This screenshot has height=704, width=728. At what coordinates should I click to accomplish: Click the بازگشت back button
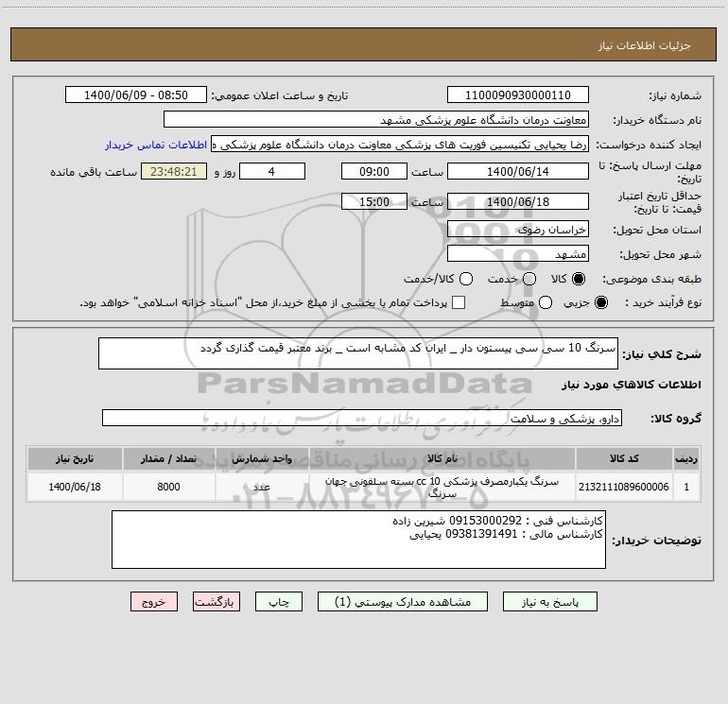tap(217, 602)
